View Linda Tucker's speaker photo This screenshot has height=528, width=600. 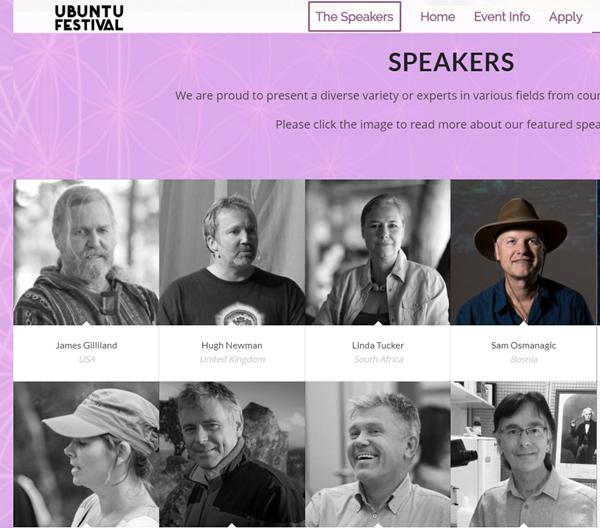tap(378, 252)
